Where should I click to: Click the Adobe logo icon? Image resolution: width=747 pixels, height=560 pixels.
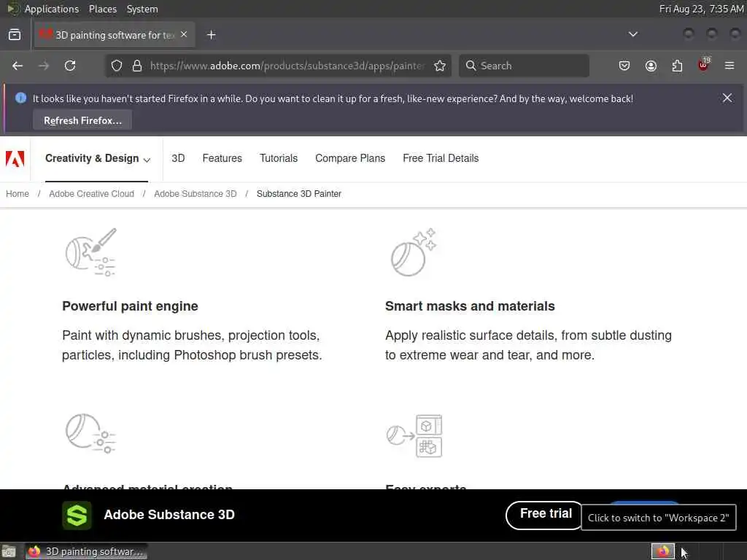point(15,158)
